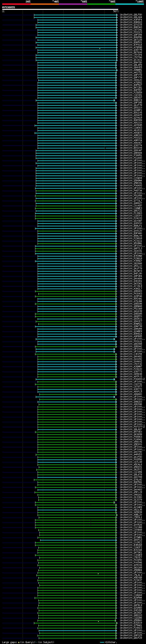Open hit UniRef100_P25859
The height and width of the screenshot is (644, 146).
(x=131, y=93)
